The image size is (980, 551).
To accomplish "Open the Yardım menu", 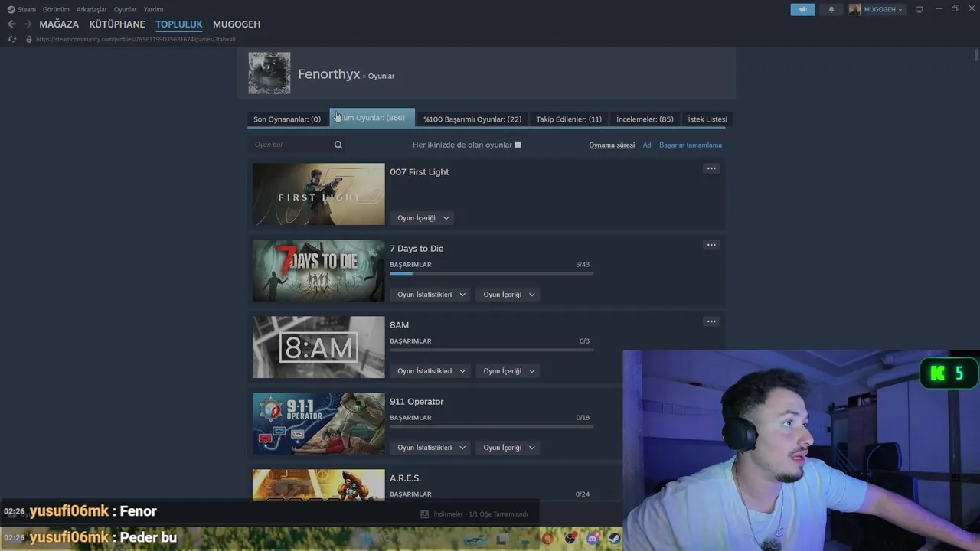I will pos(153,9).
